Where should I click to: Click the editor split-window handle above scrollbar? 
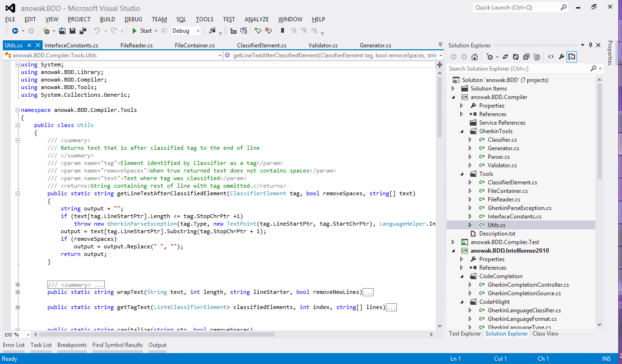[x=440, y=64]
